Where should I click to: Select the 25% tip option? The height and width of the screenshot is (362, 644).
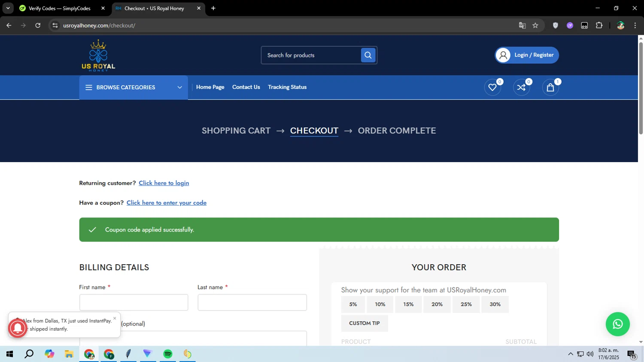[466, 305]
